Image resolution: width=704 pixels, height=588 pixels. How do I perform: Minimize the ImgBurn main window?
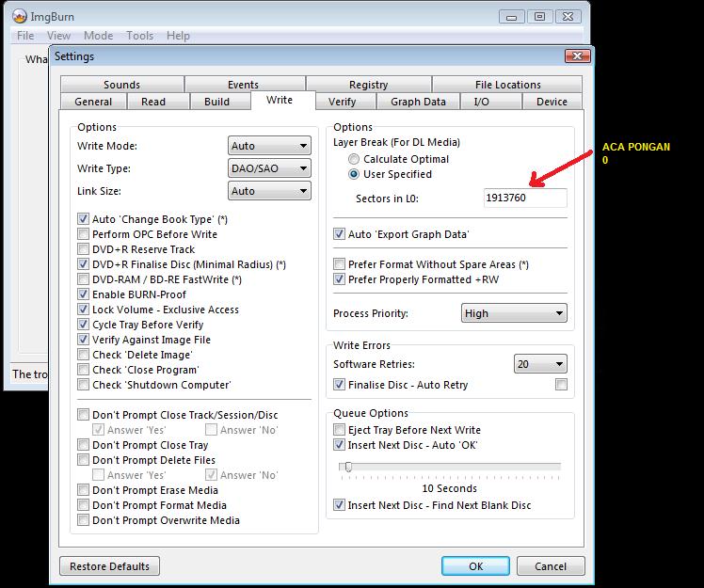point(511,17)
